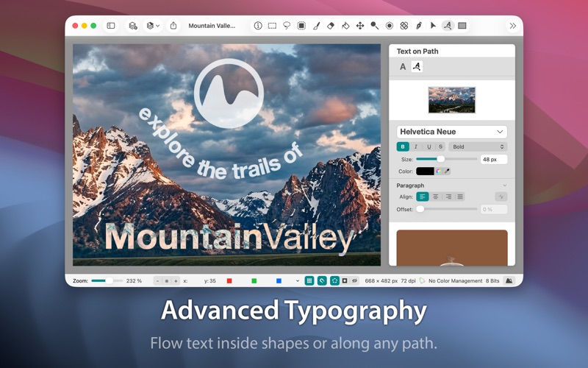
Task: Select the Eraser tool
Action: (x=331, y=26)
